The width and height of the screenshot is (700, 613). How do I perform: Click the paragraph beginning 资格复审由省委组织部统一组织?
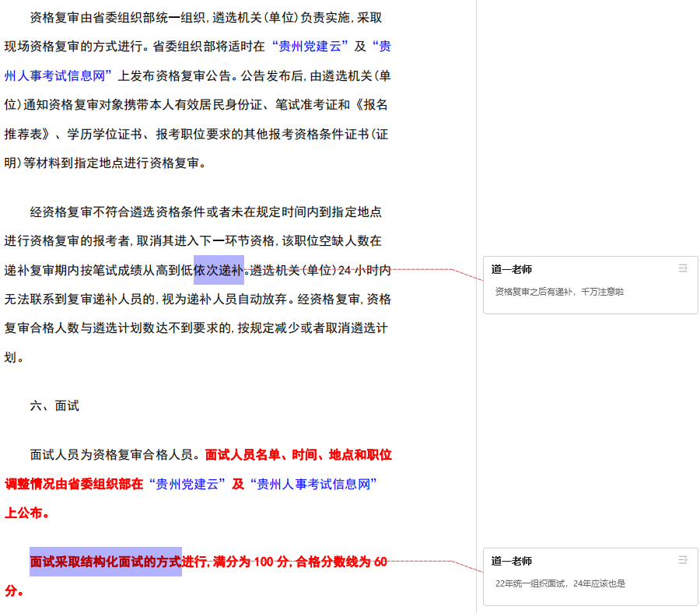point(205,17)
